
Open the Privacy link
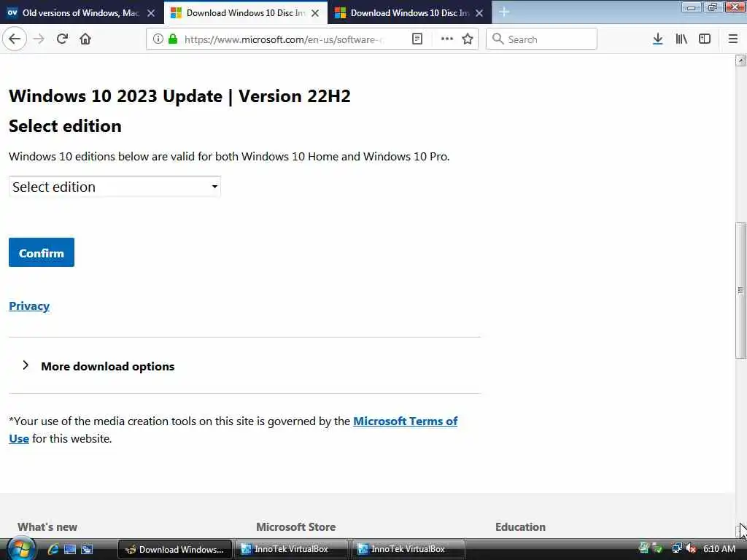click(x=29, y=306)
